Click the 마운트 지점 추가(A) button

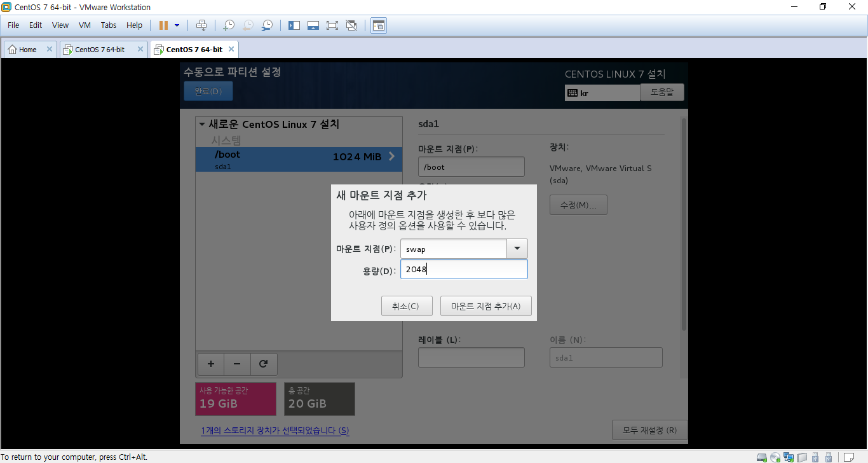tap(485, 306)
